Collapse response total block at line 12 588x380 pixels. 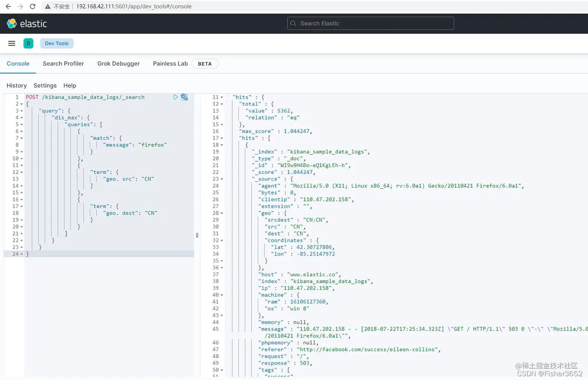click(x=222, y=104)
